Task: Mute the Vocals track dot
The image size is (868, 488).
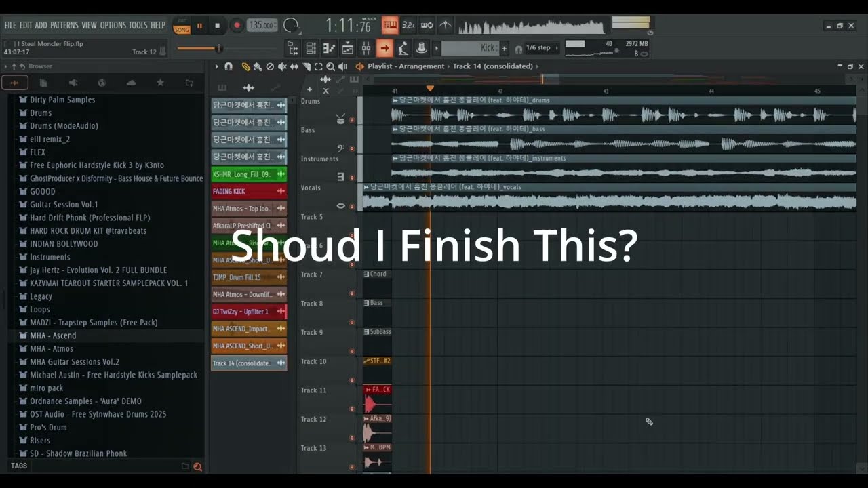Action: coord(351,207)
